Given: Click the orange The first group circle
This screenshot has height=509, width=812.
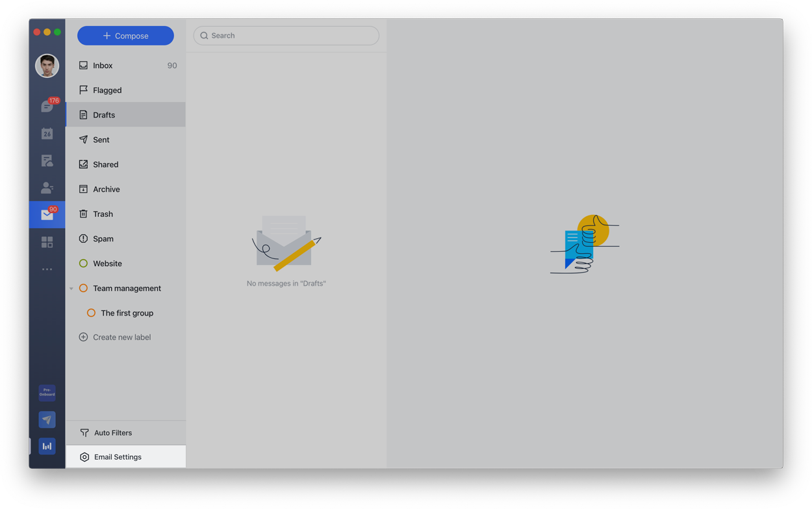Looking at the screenshot, I should coord(91,312).
